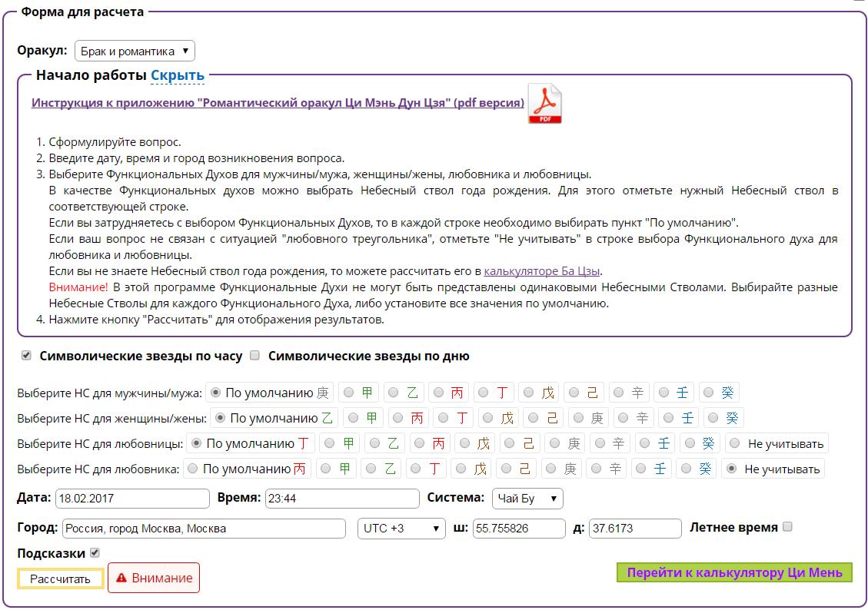This screenshot has height=610, width=868.
Task: Select 乙 stem for мужчины/мужа
Action: pos(394,392)
